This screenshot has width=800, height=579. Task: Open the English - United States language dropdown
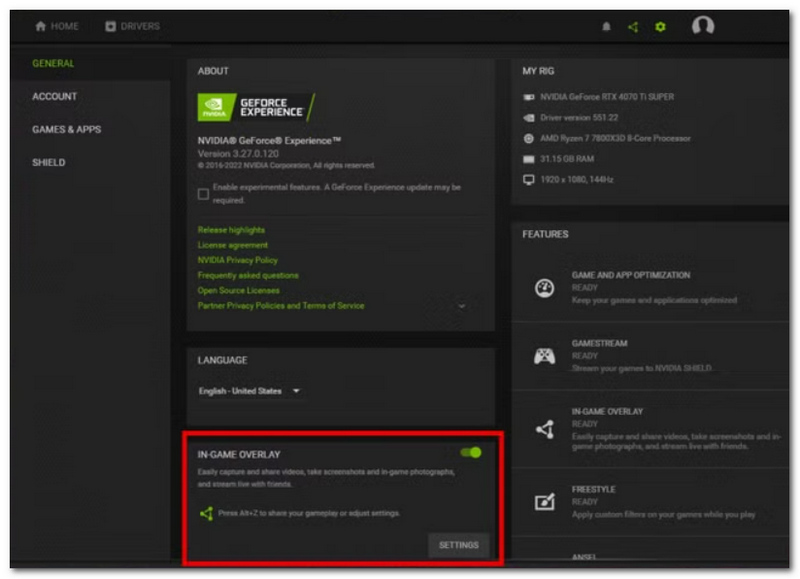pyautogui.click(x=249, y=391)
